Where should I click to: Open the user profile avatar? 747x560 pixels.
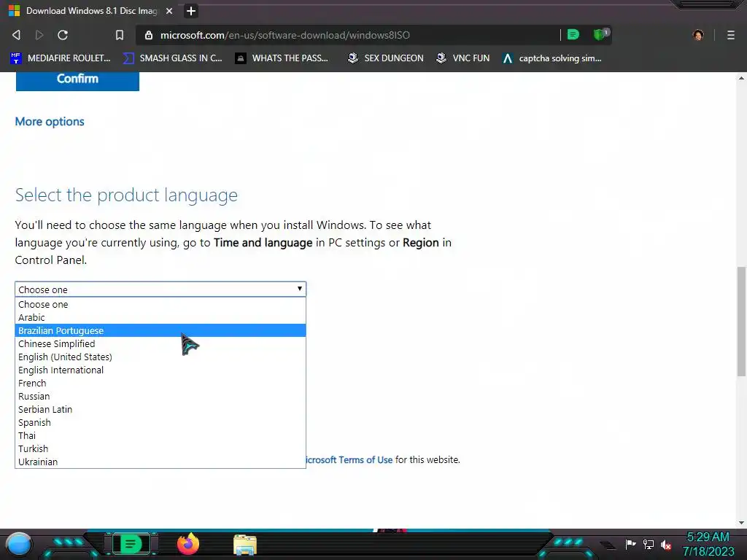tap(698, 35)
